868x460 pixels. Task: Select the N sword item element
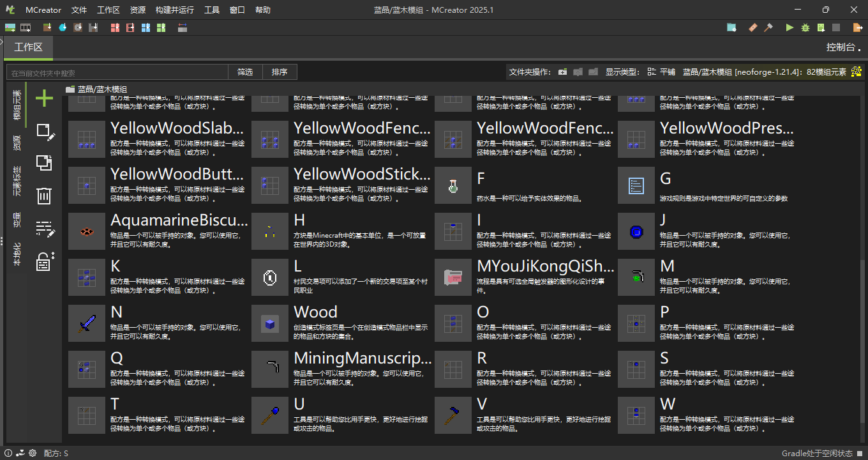click(x=159, y=323)
